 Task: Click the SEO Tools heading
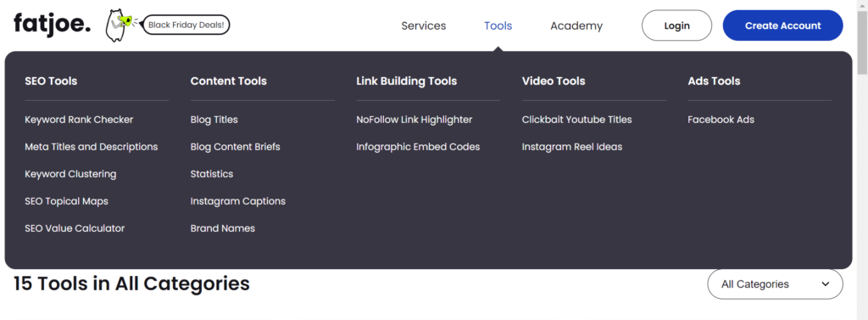pyautogui.click(x=51, y=81)
